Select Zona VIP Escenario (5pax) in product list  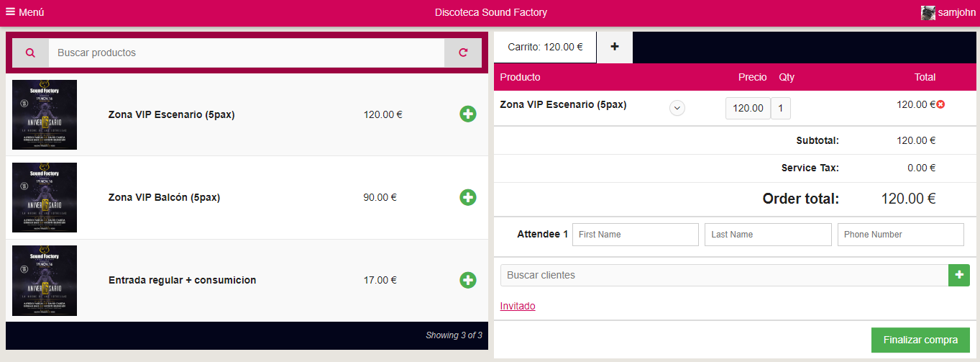coord(171,114)
